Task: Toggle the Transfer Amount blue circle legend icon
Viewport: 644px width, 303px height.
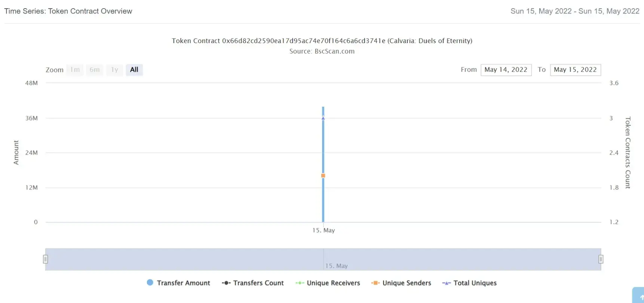Action: tap(150, 283)
